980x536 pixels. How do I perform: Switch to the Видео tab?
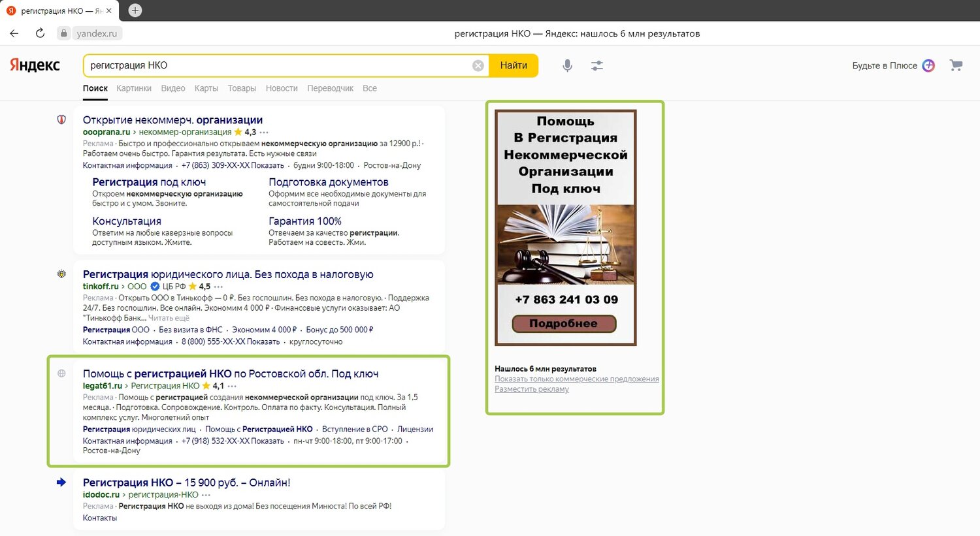pos(173,88)
